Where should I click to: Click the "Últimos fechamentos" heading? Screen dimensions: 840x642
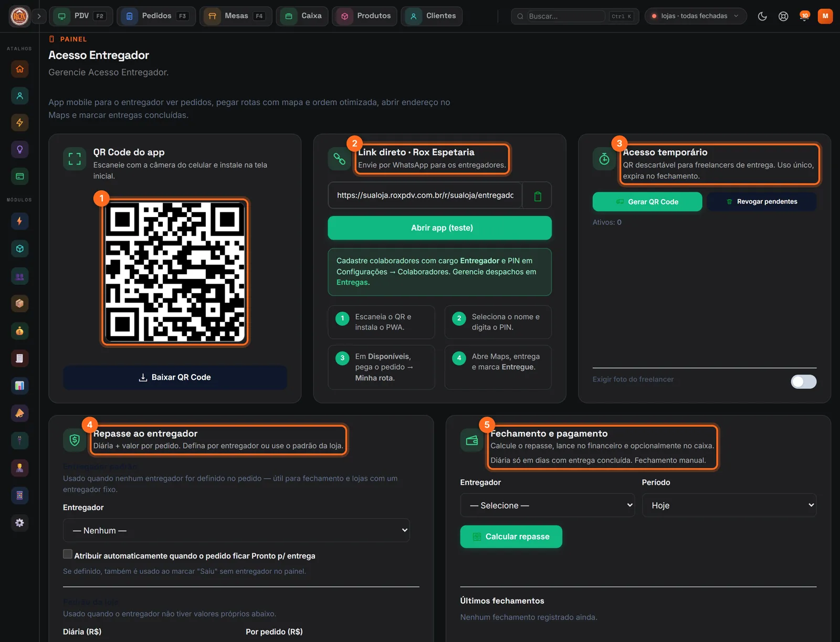502,601
